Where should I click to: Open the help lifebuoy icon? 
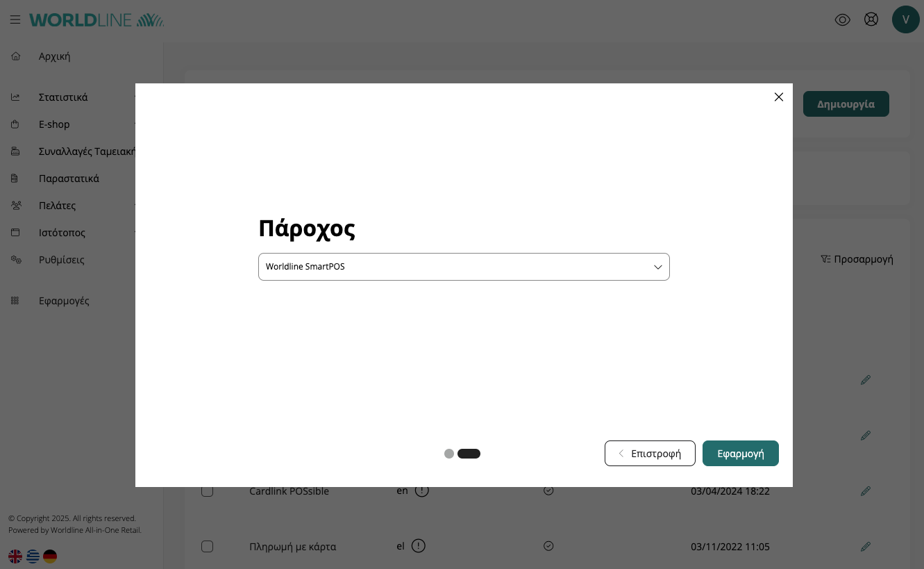(871, 19)
